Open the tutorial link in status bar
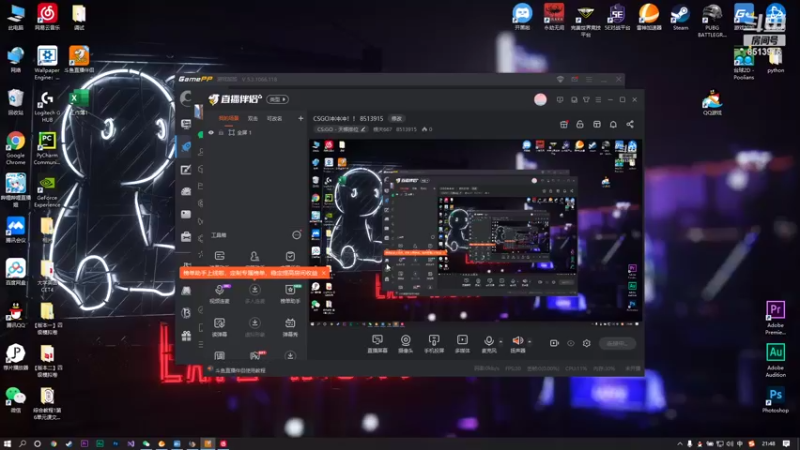Viewport: 800px width, 450px height. pyautogui.click(x=241, y=370)
